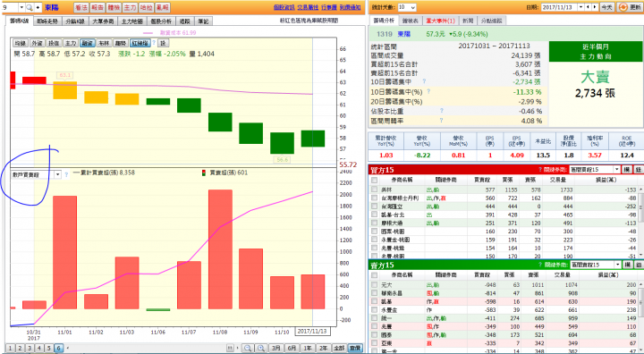Toggle the 紅綠燈 chart indicator
Viewport: 644px width, 354px height.
click(140, 43)
